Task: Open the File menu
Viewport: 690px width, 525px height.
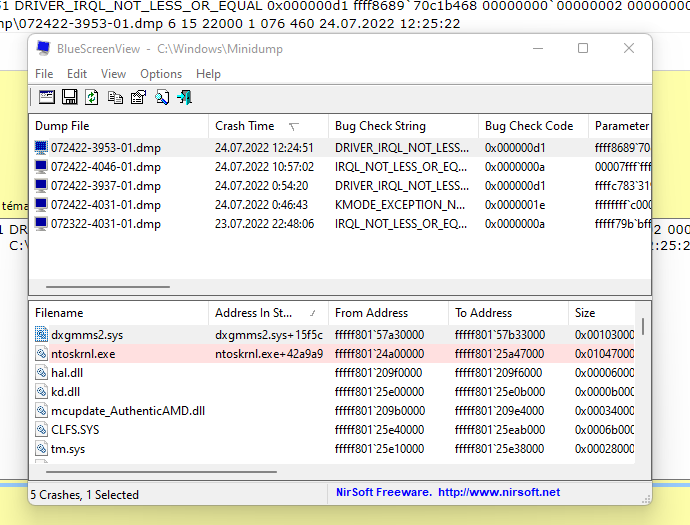Action: tap(44, 74)
